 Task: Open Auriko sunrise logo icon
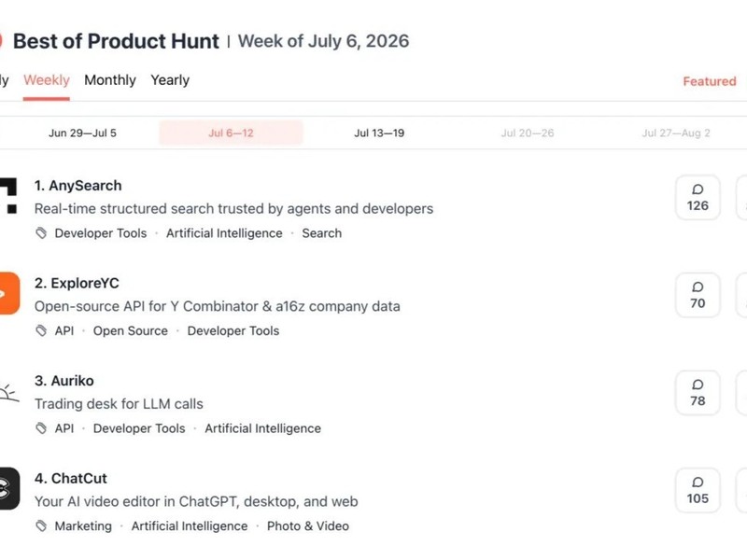(9, 393)
